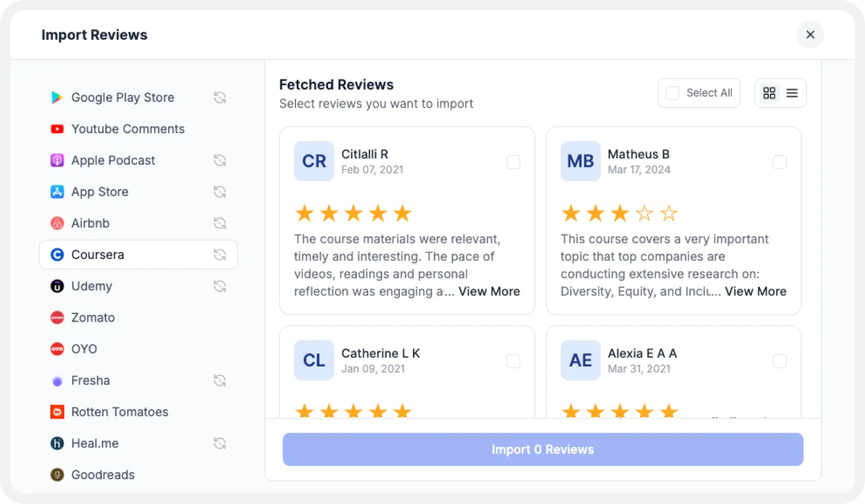Click the Import 0 Reviews button

543,449
